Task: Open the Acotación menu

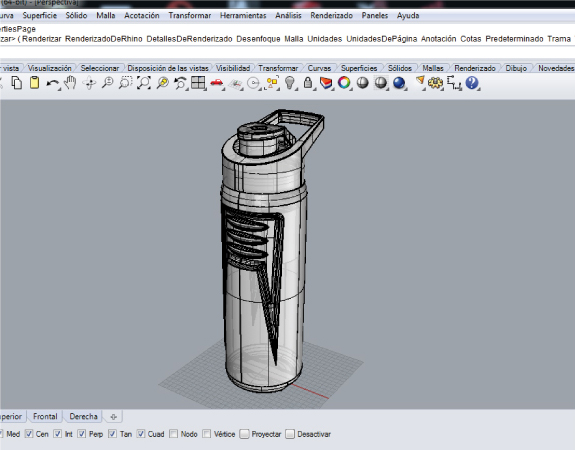Action: point(142,15)
